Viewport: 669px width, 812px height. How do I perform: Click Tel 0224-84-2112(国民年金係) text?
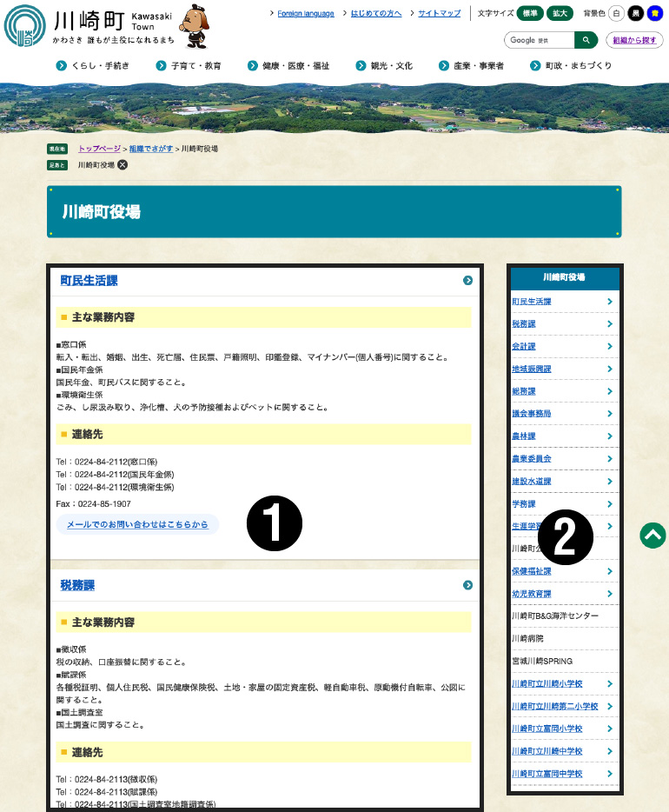coord(115,475)
